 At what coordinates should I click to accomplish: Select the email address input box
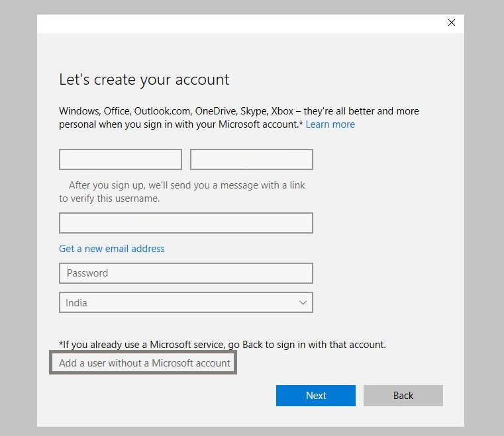(x=186, y=223)
